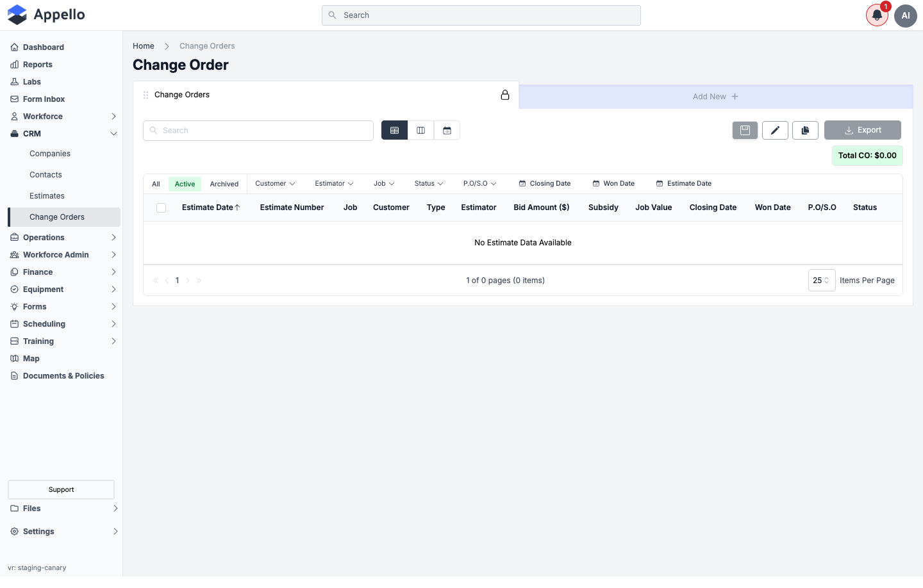The height and width of the screenshot is (588, 923).
Task: Switch to calendar view
Action: (447, 130)
